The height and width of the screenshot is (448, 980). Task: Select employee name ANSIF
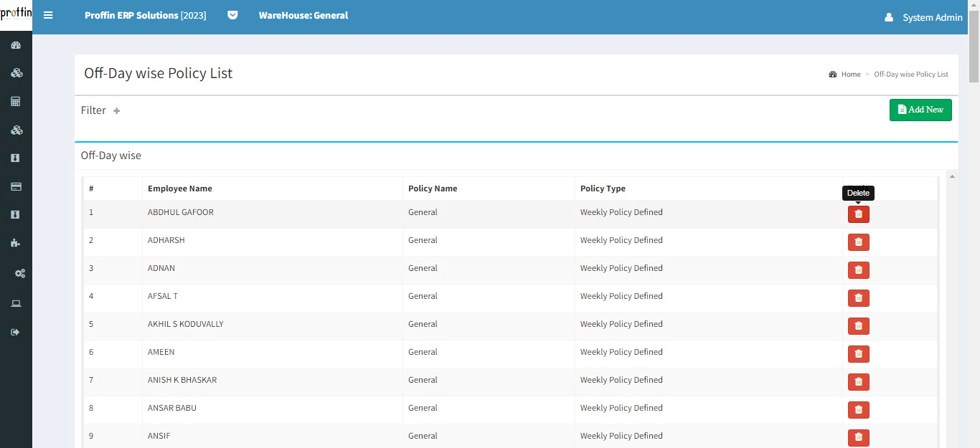point(159,436)
